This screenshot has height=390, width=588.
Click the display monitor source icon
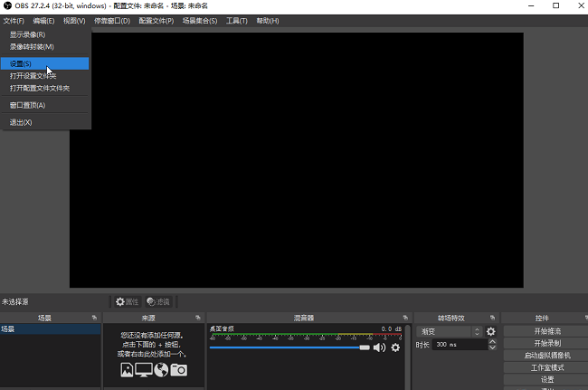click(x=144, y=369)
